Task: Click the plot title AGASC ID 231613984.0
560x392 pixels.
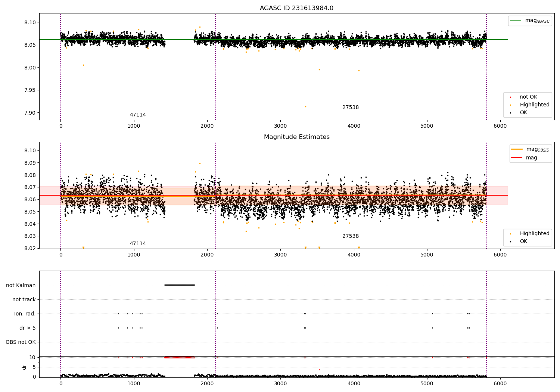Action: point(296,8)
